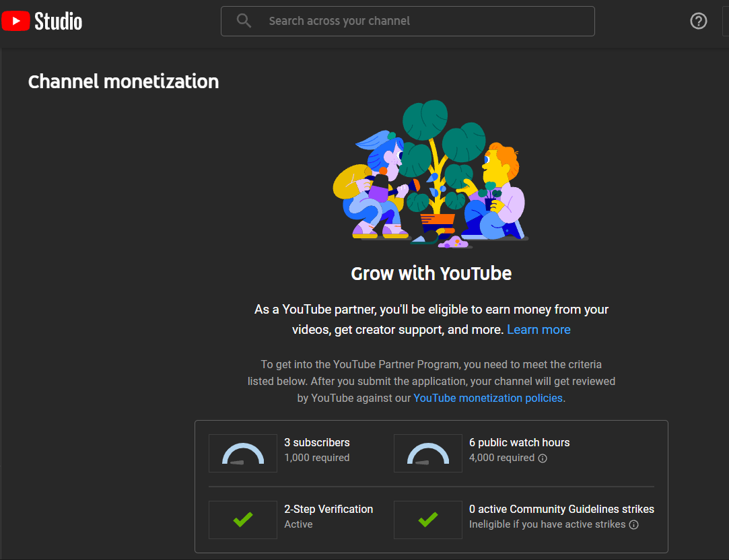
Task: Click the Channel monetization heading
Action: pos(123,82)
